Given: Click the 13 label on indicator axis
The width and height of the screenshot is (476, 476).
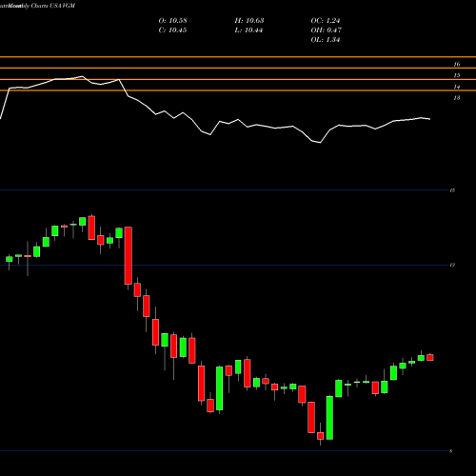Looking at the screenshot, I should (456, 98).
